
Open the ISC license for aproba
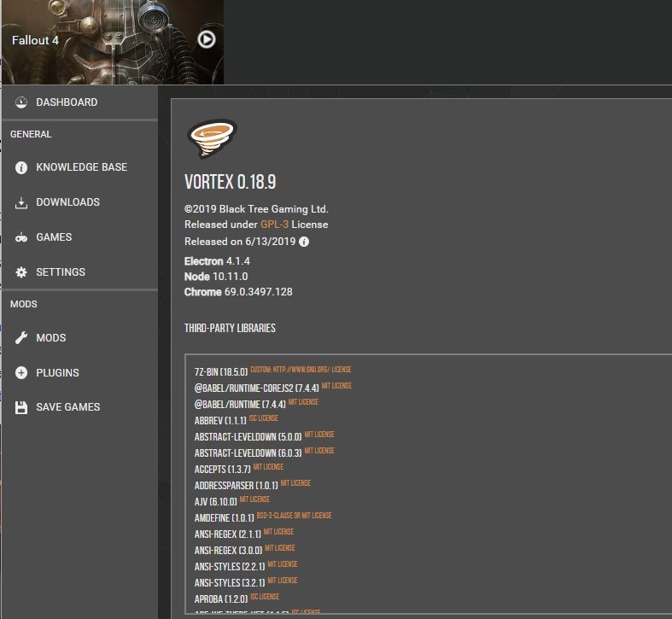265,597
